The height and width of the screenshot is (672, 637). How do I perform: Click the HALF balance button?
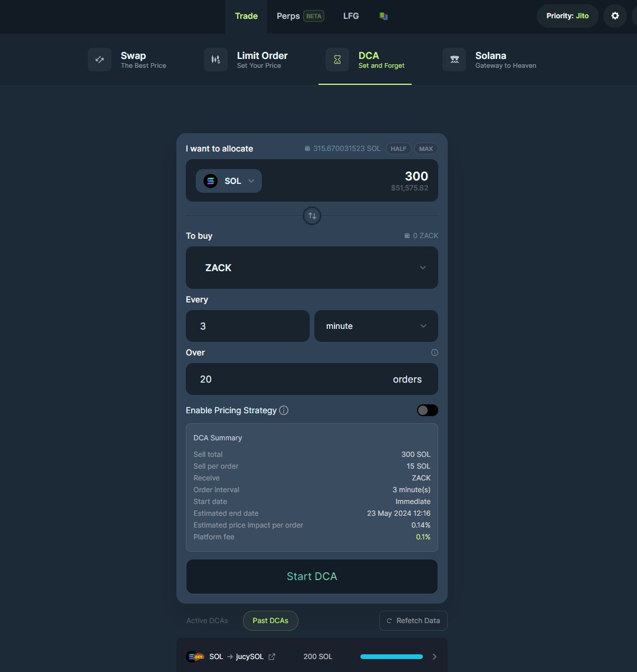[x=399, y=149]
